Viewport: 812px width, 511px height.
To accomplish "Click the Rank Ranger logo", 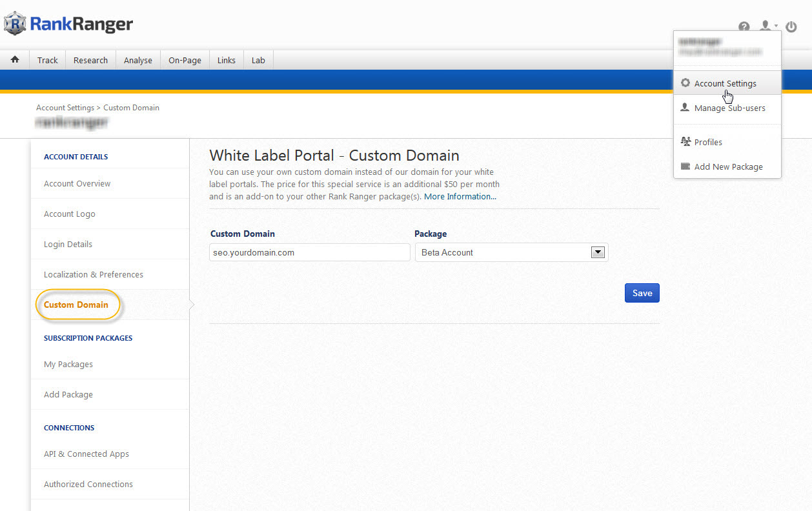I will [x=68, y=24].
